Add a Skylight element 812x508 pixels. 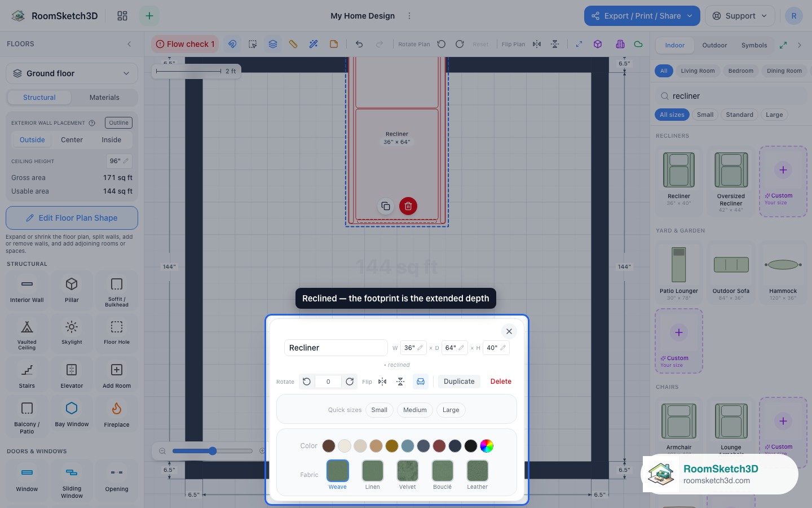coord(72,332)
